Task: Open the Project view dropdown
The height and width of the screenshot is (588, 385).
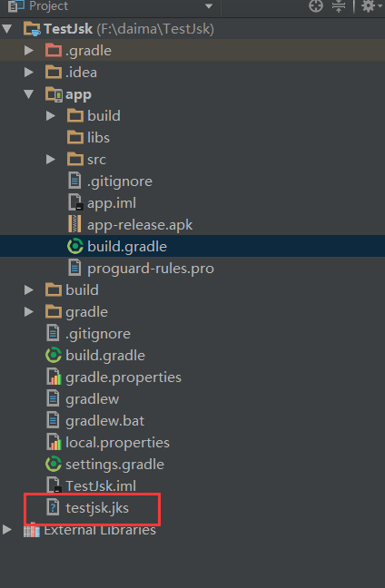Action: point(209,6)
